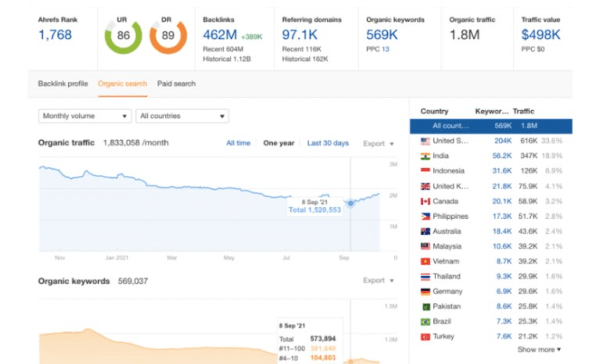Click the 8 Sep '21 traffic chart point
606x364 pixels.
tap(350, 203)
